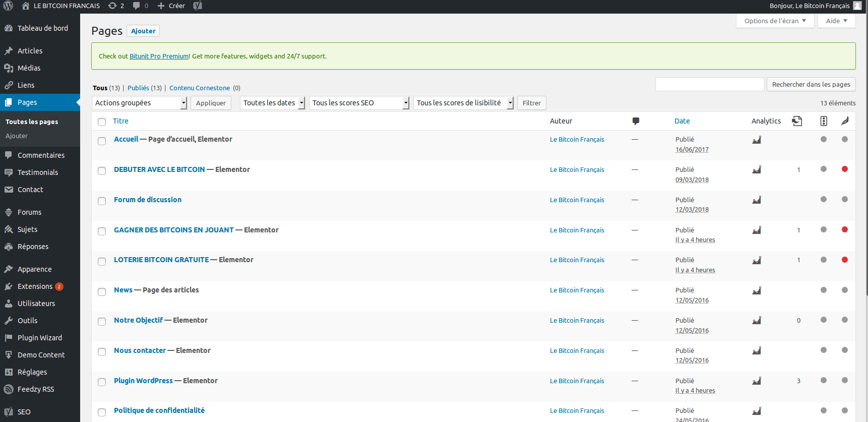Open Analytics chart for Forum de discussion

[x=757, y=200]
